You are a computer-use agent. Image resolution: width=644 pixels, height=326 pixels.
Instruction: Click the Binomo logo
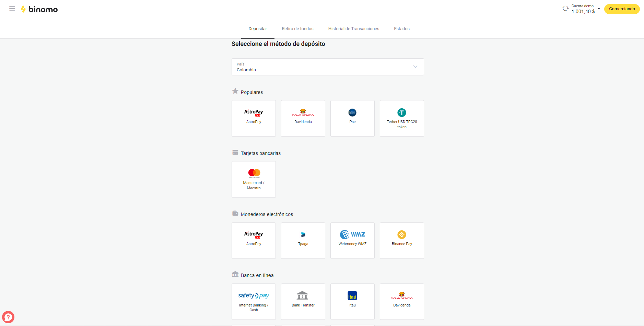click(x=39, y=9)
